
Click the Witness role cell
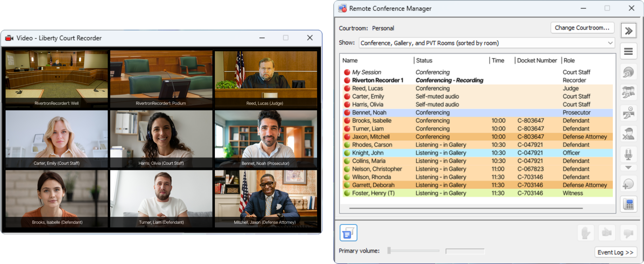tap(573, 193)
